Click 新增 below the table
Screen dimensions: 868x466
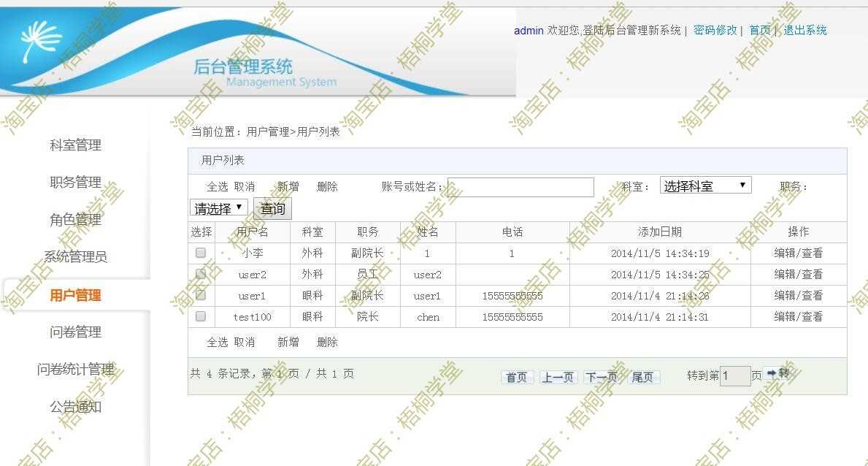point(288,343)
